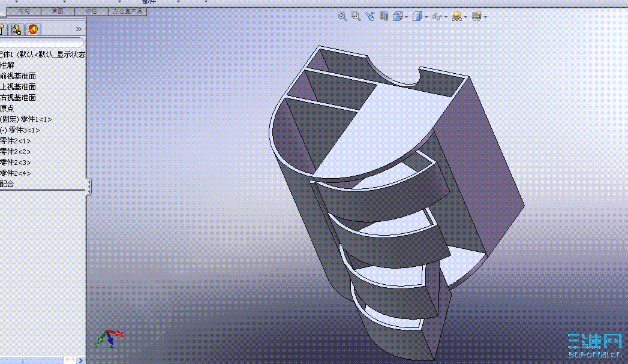The image size is (628, 364).
Task: Click the Zoom to Fit magnifier icon
Action: click(x=342, y=16)
